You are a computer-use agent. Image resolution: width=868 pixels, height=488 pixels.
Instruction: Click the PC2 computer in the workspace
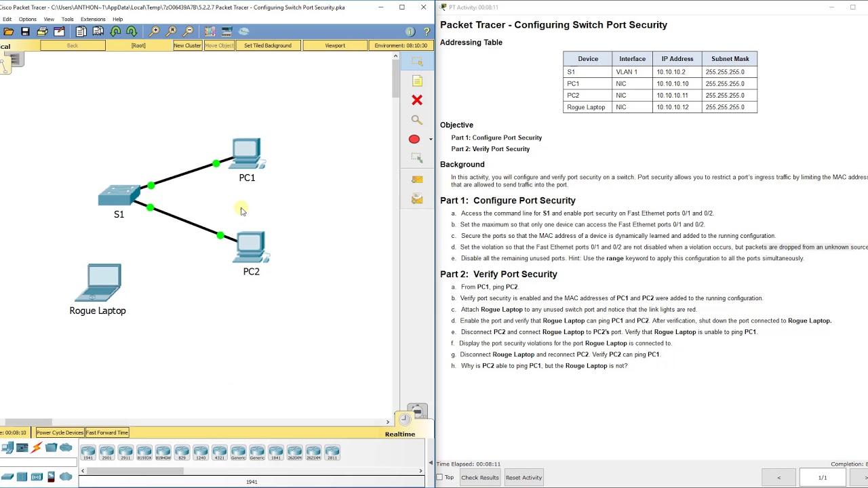[252, 248]
